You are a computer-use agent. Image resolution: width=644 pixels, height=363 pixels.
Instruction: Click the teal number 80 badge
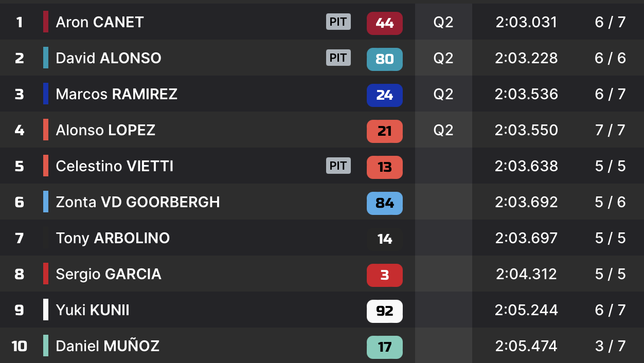coord(384,59)
